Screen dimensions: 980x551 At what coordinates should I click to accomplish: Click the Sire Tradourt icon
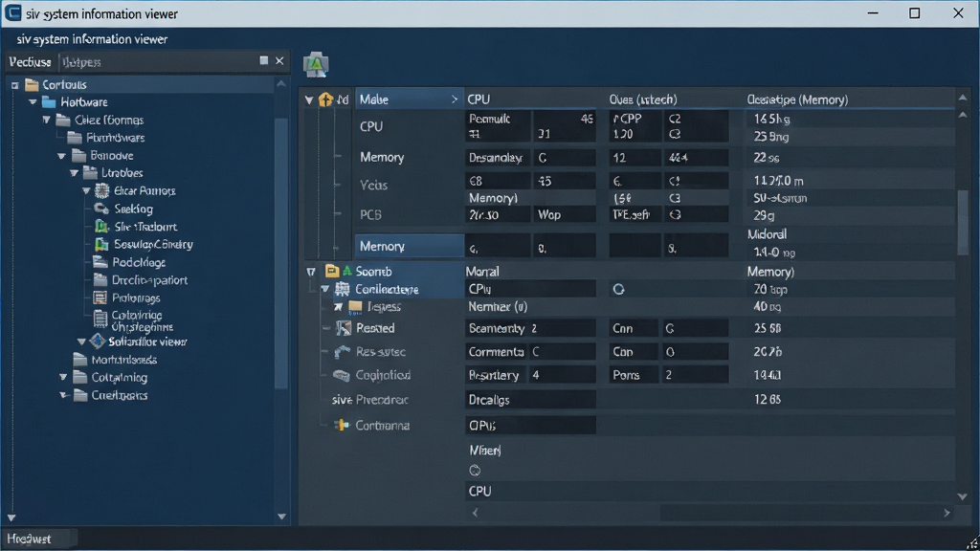101,226
